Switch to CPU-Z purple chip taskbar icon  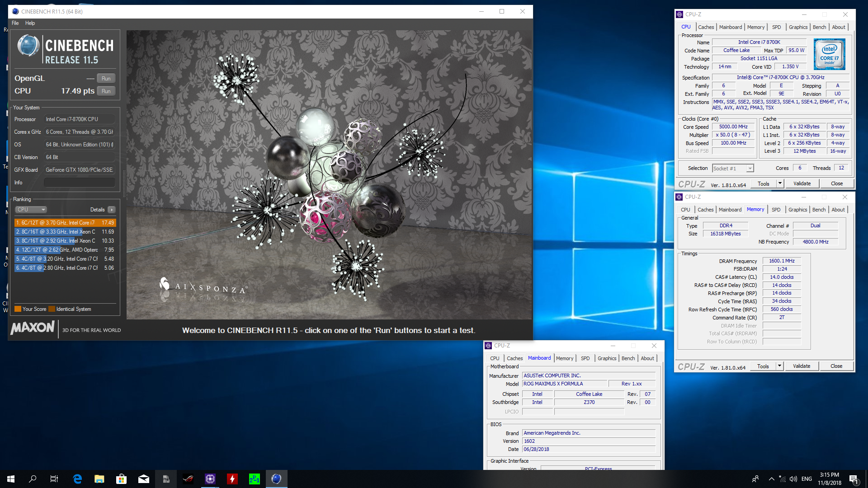click(x=210, y=479)
